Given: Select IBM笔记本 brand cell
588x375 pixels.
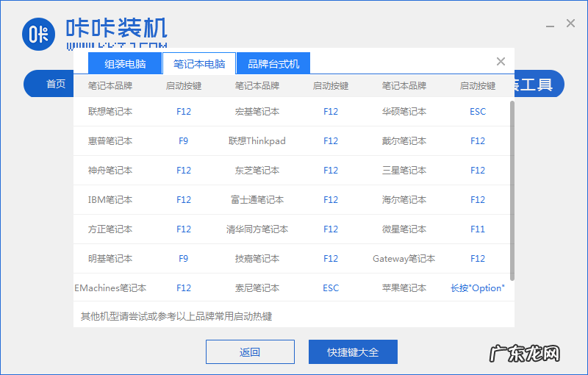Looking at the screenshot, I should pos(110,200).
